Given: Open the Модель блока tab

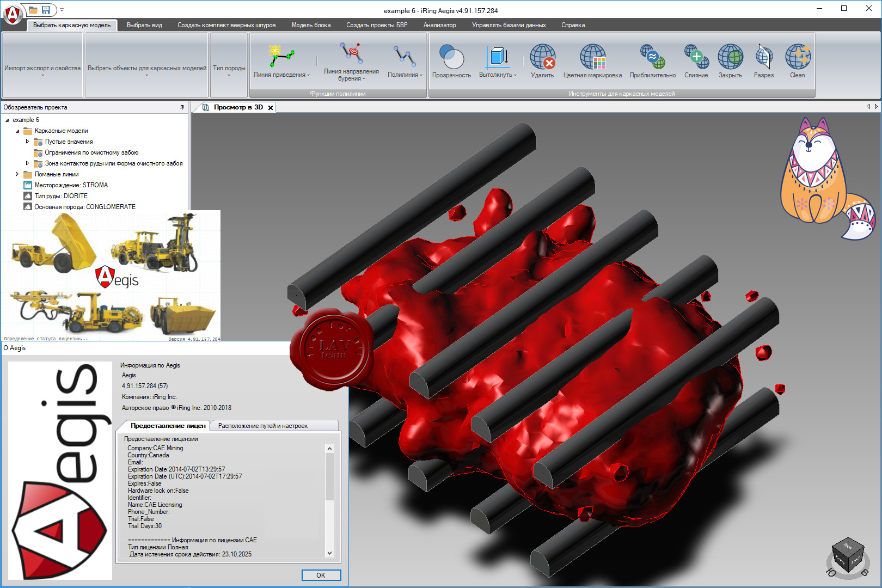Looking at the screenshot, I should tap(311, 25).
